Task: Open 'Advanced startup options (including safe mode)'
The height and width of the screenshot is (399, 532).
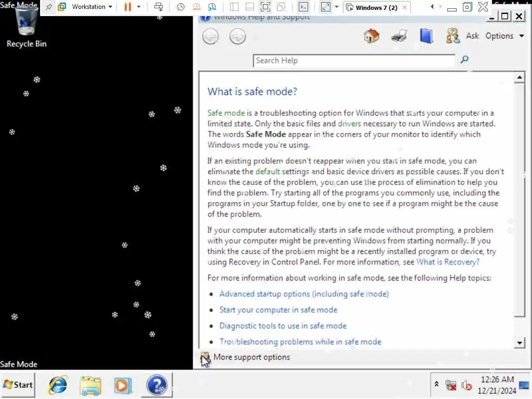Action: point(304,294)
